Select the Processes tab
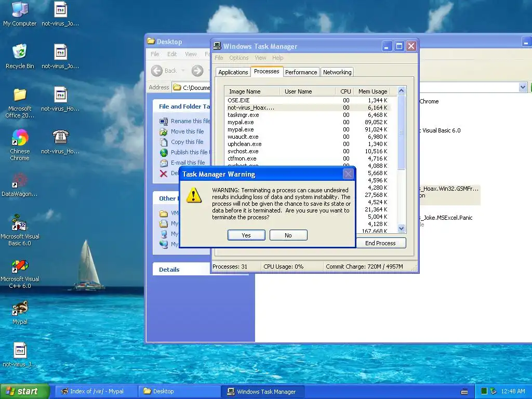 pyautogui.click(x=267, y=71)
